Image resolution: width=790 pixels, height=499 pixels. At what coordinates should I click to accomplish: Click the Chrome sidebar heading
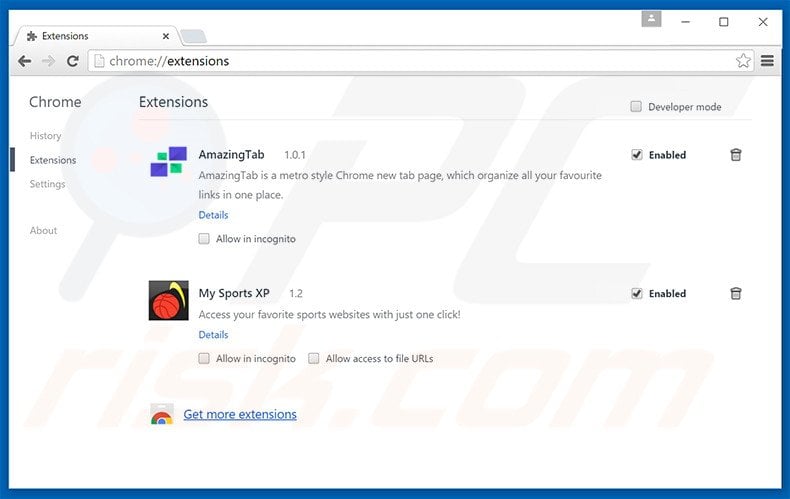click(x=55, y=102)
